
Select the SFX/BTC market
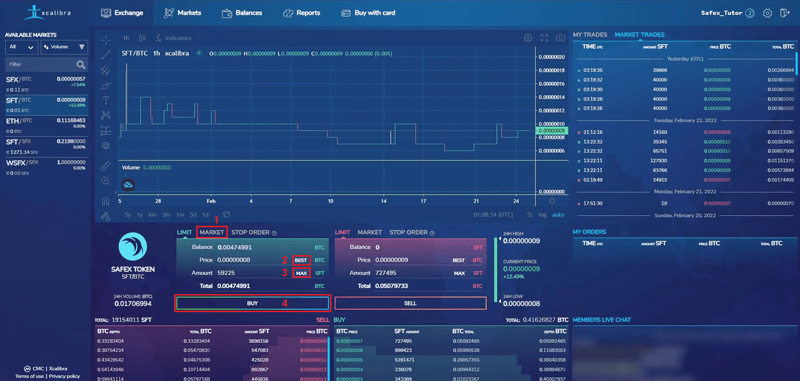[x=45, y=83]
